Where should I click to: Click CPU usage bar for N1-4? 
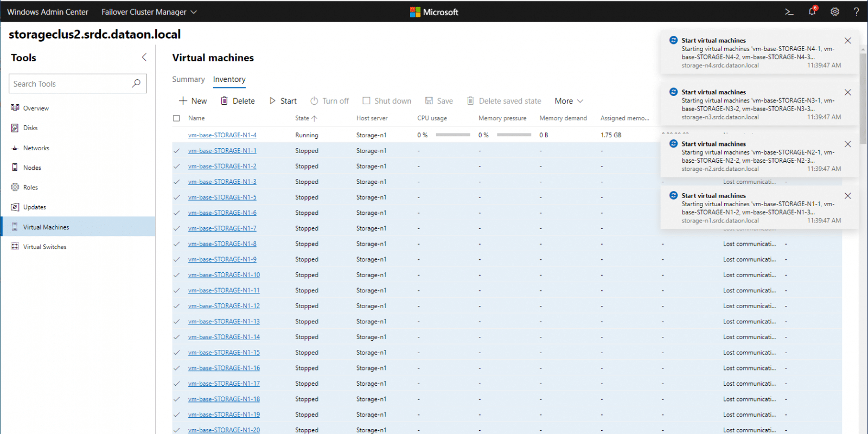[453, 135]
